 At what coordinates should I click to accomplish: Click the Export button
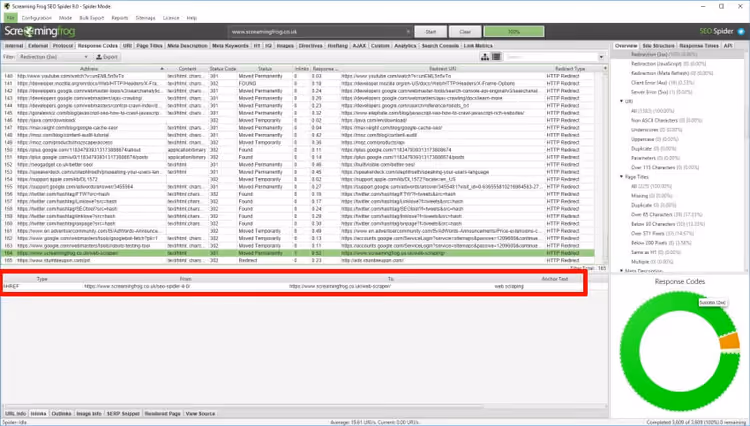(107, 57)
